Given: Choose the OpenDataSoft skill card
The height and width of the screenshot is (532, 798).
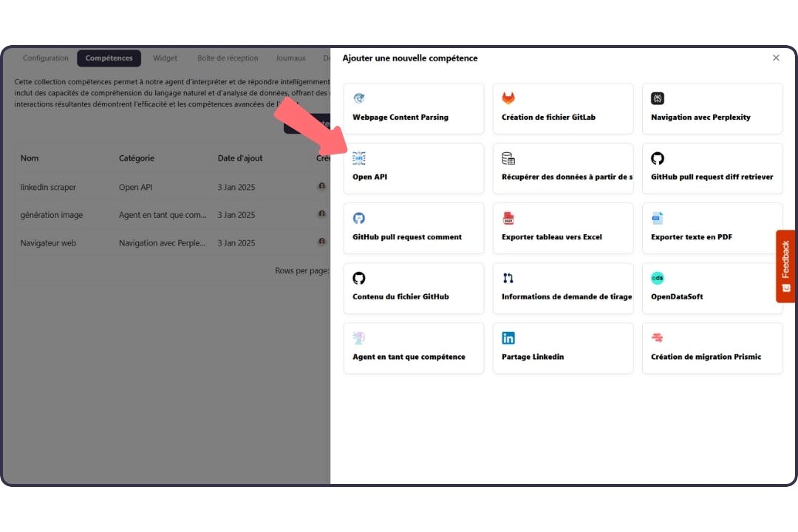Looking at the screenshot, I should pyautogui.click(x=712, y=288).
